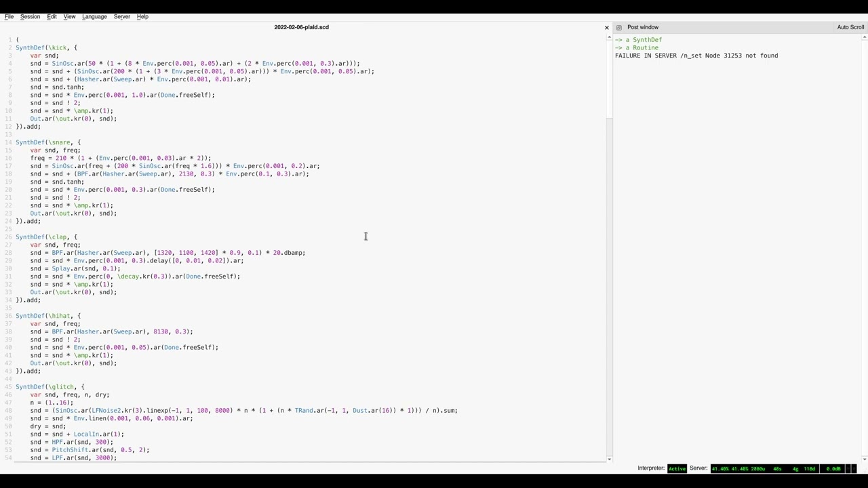Place cursor on 'SynthDef(\kick, {' line

[x=46, y=47]
